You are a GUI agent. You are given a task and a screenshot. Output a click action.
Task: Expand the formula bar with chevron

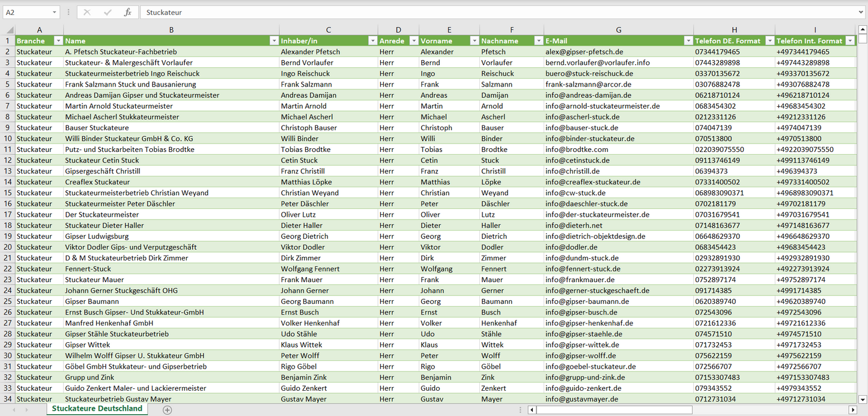tap(861, 12)
